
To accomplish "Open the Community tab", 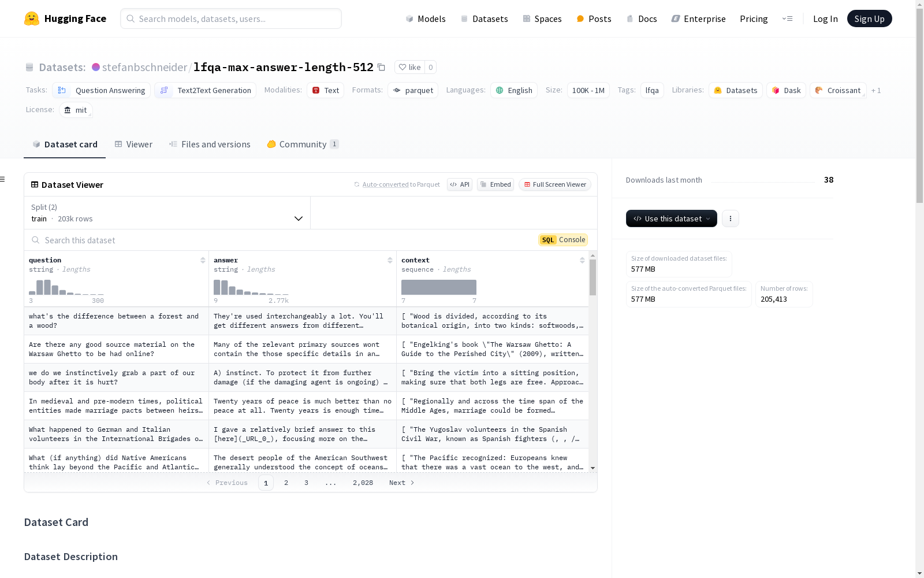I will click(303, 144).
